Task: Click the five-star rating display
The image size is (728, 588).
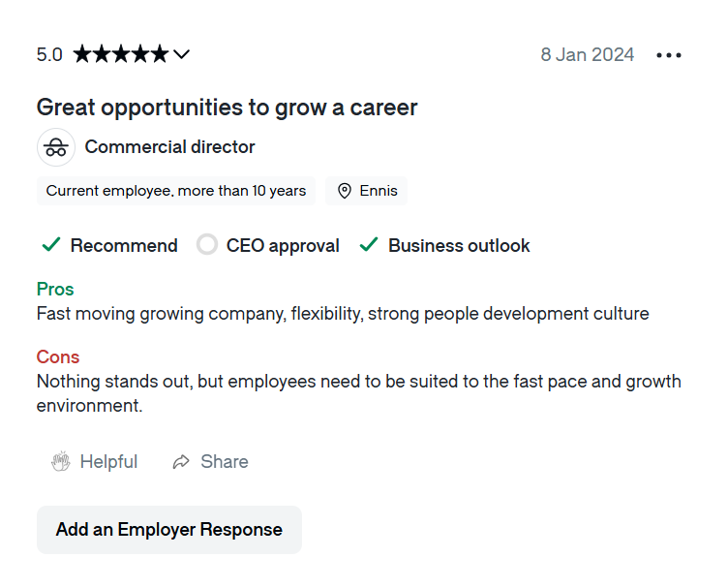Action: 120,54
